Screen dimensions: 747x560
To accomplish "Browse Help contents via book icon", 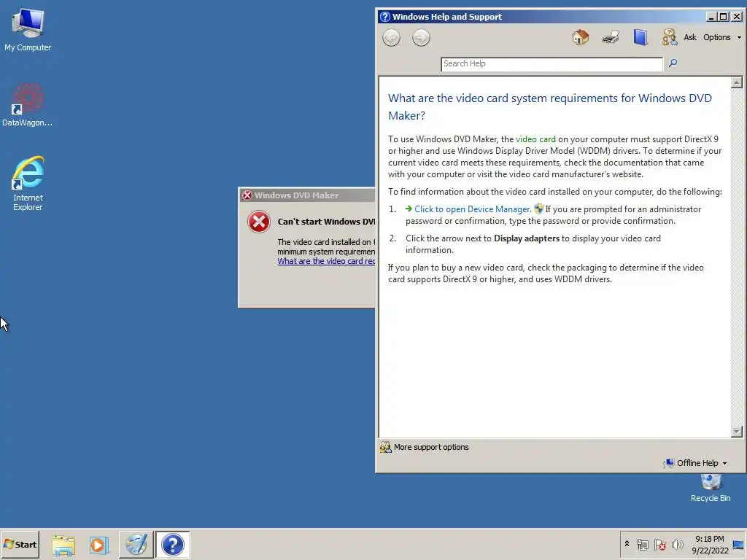I will (x=640, y=37).
